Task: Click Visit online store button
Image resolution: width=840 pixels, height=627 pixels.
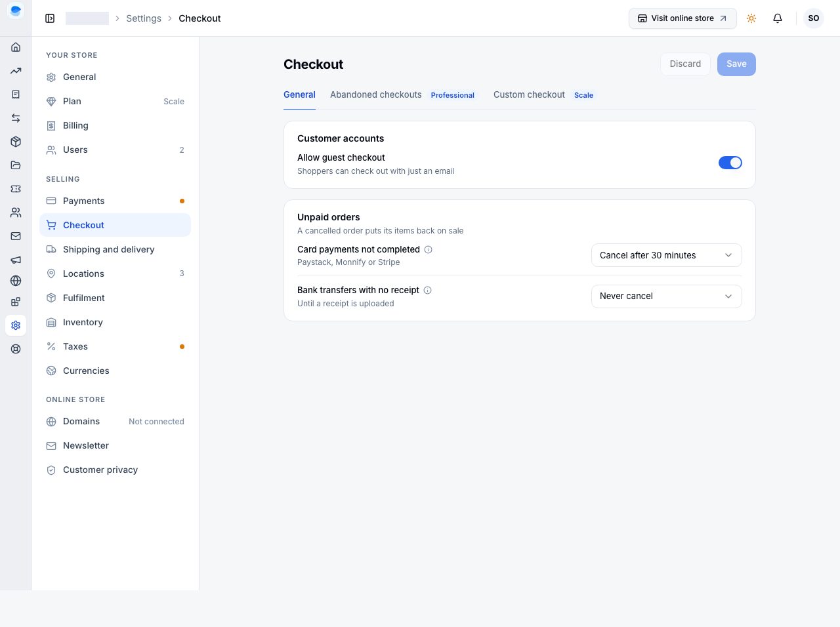Action: [x=682, y=18]
